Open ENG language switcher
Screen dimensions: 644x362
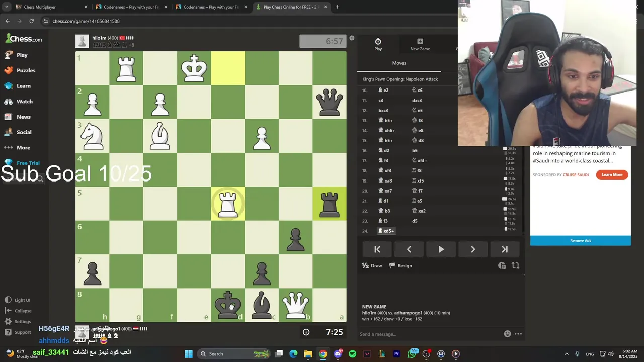(x=590, y=354)
